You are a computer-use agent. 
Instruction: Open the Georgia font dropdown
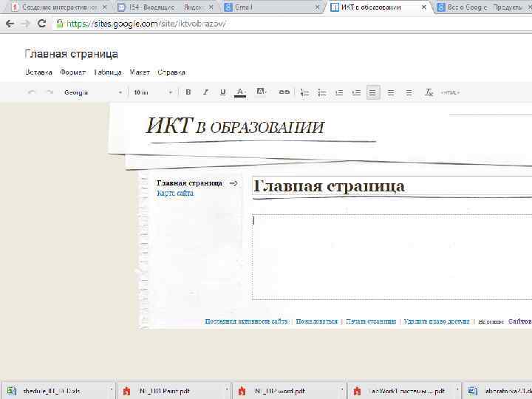[x=93, y=92]
